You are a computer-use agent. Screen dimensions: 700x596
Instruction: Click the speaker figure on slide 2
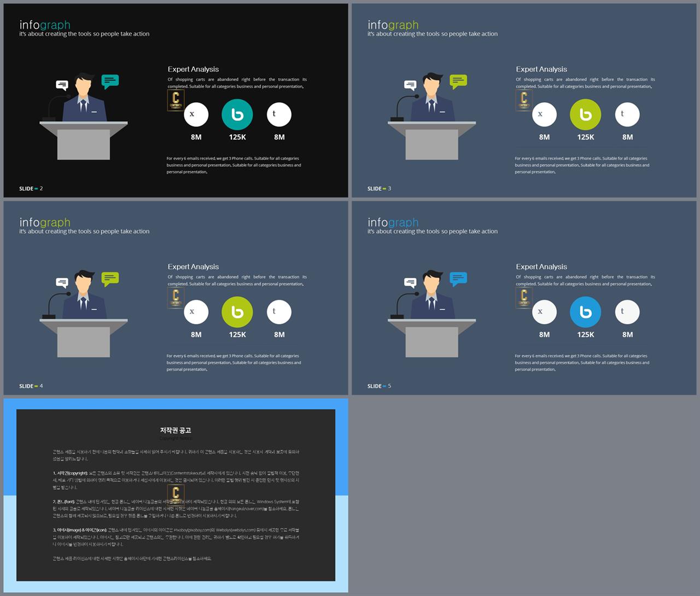pyautogui.click(x=84, y=98)
